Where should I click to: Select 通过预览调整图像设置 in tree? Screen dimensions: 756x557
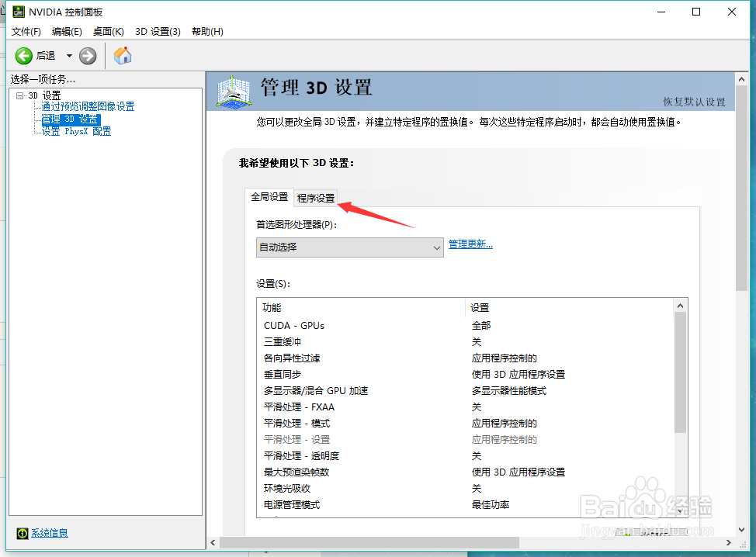88,106
